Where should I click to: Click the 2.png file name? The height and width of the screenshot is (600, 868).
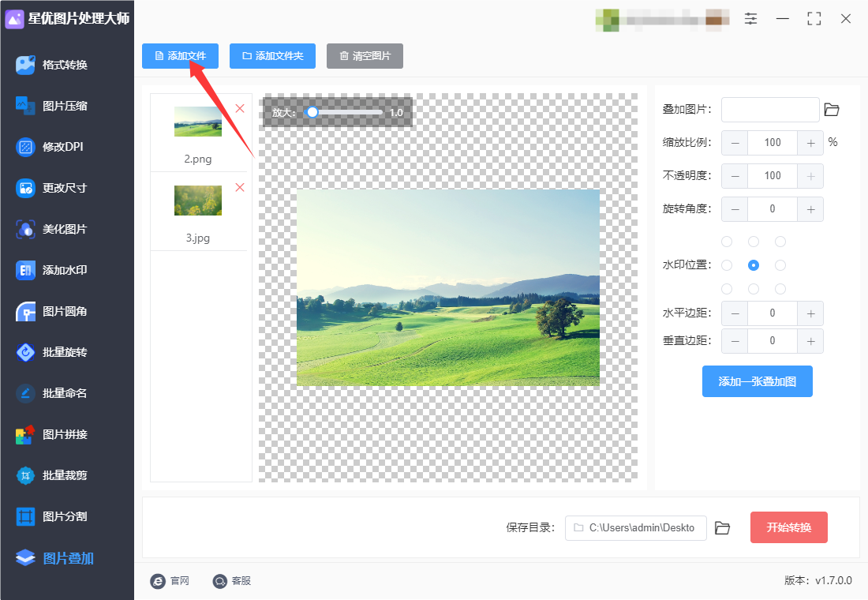tap(197, 159)
